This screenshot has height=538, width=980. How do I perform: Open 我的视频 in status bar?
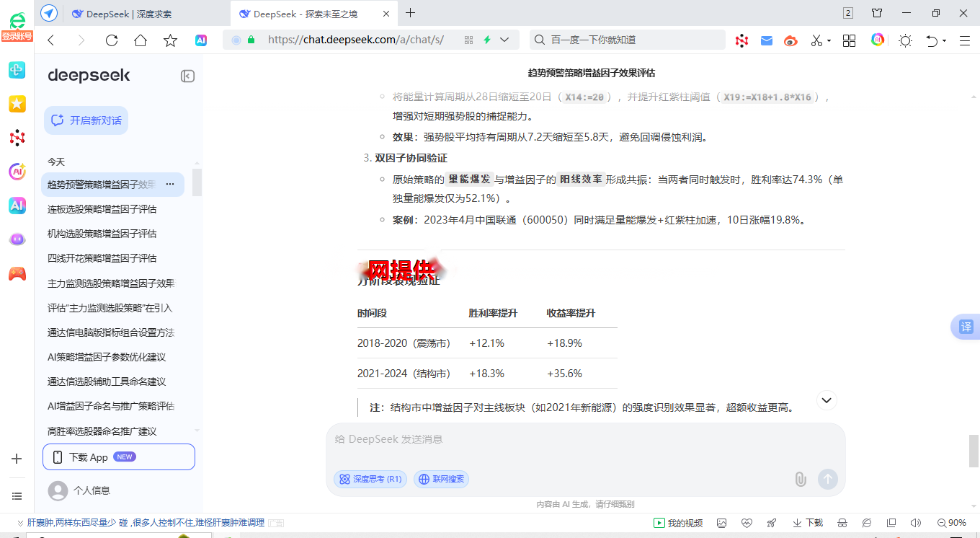tap(678, 523)
